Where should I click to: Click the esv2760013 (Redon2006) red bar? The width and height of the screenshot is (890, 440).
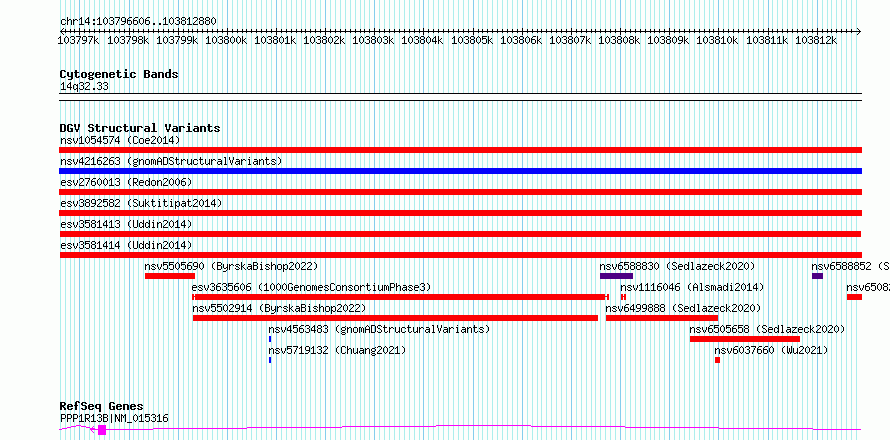click(460, 192)
